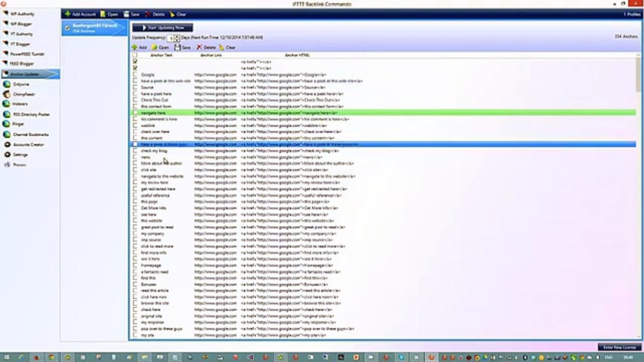Open Channel Bookmarks
Screen dimensions: 644x362
pyautogui.click(x=31, y=134)
